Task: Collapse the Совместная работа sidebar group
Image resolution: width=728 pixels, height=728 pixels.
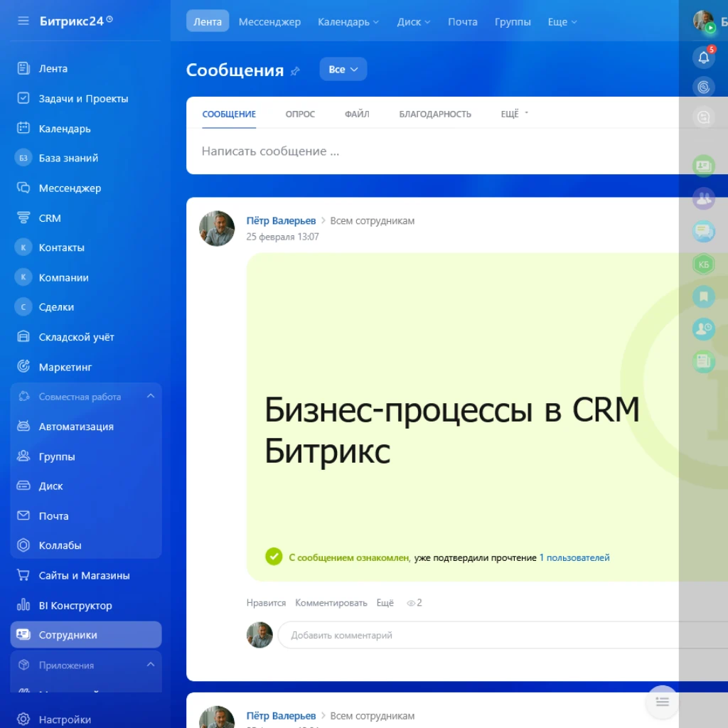Action: (x=150, y=397)
